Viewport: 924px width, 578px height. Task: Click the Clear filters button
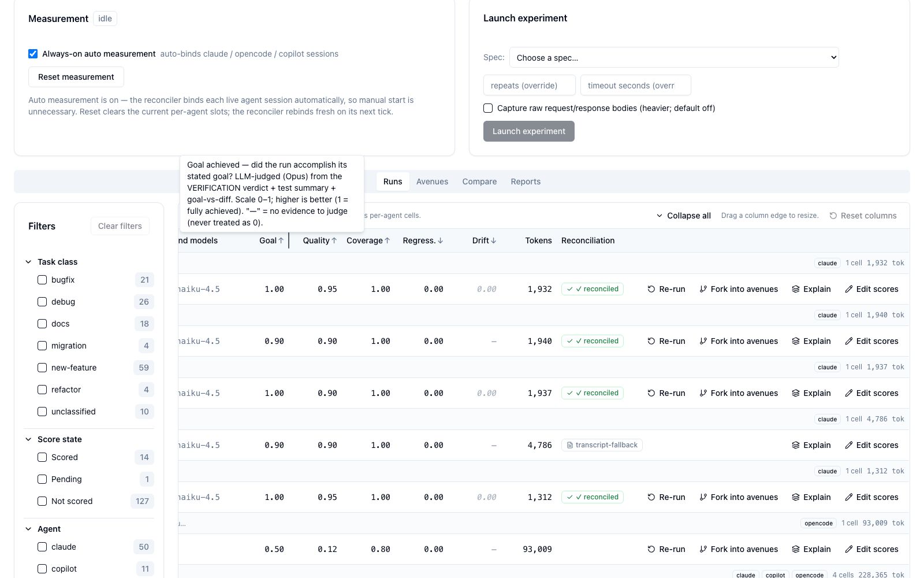click(x=120, y=226)
